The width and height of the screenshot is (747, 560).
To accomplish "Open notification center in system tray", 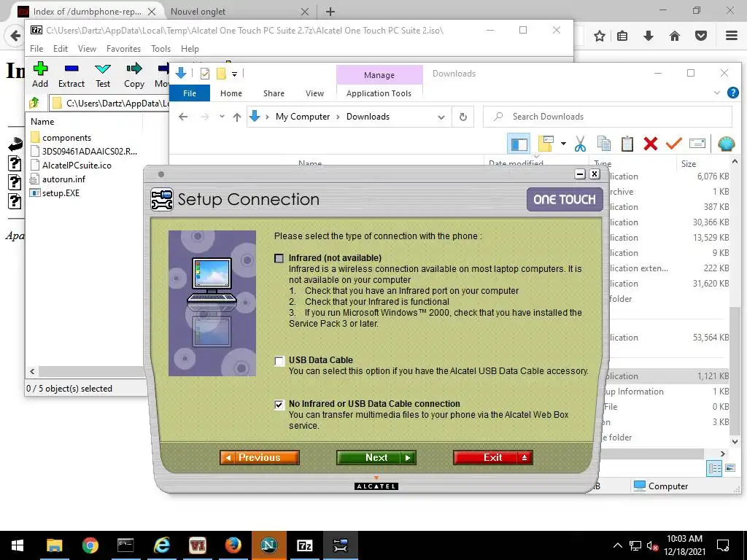I will [723, 545].
